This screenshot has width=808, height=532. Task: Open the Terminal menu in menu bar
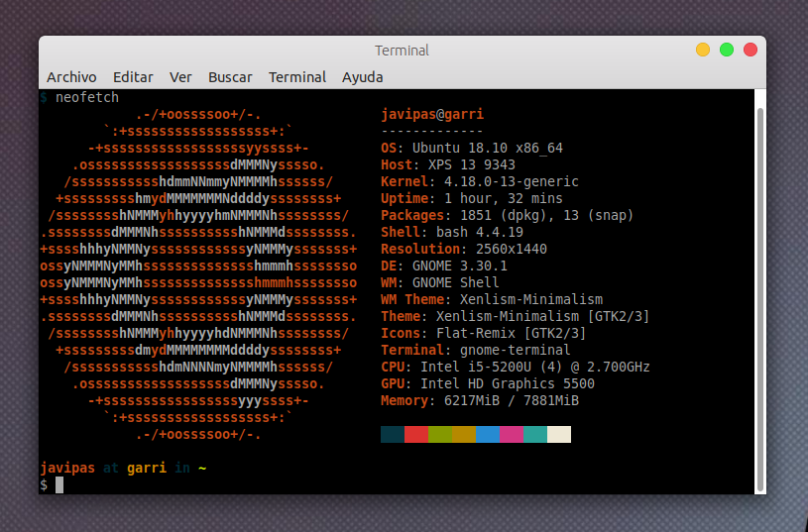click(x=297, y=77)
